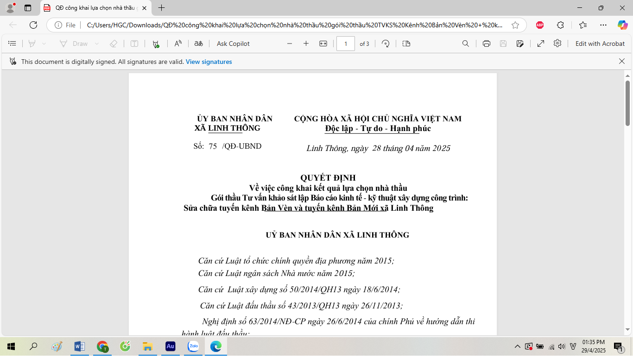The width and height of the screenshot is (633, 364).
Task: Click the QUYẾT ĐỊNH heading text
Action: pyautogui.click(x=328, y=178)
